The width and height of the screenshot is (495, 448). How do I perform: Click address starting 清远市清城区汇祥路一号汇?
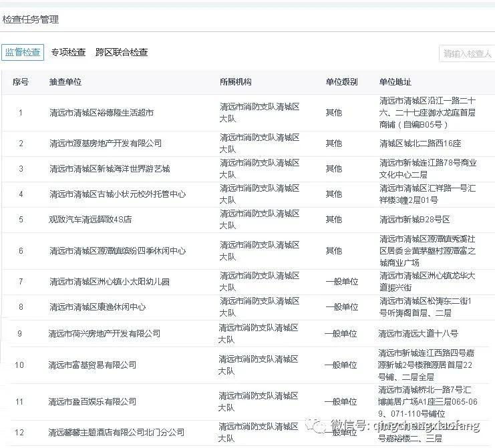[x=428, y=194]
